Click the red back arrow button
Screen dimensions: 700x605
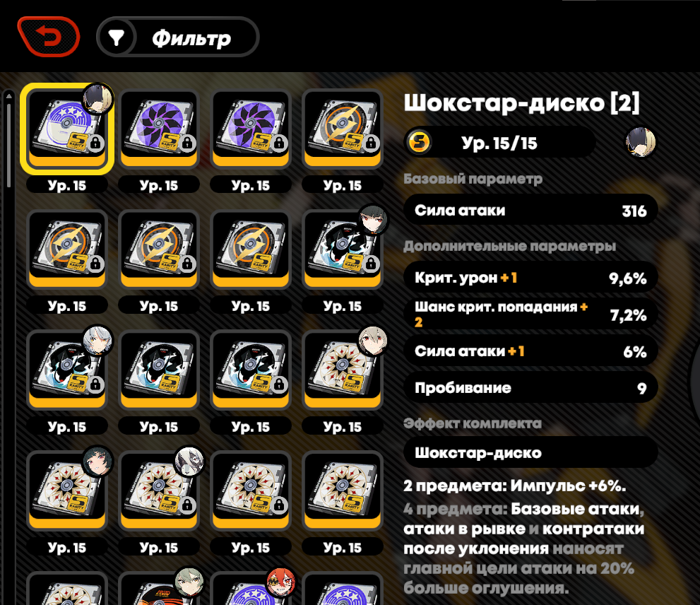[49, 37]
